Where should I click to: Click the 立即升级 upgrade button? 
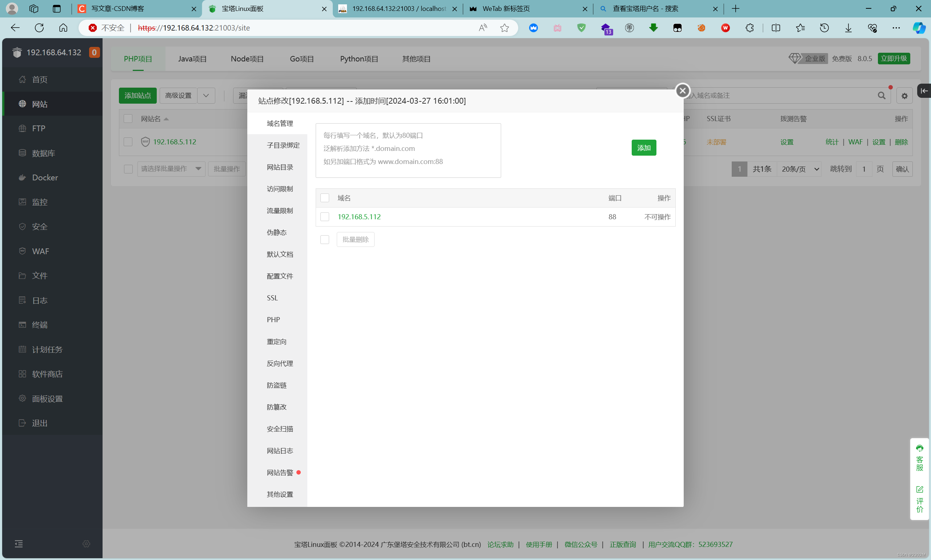point(893,59)
